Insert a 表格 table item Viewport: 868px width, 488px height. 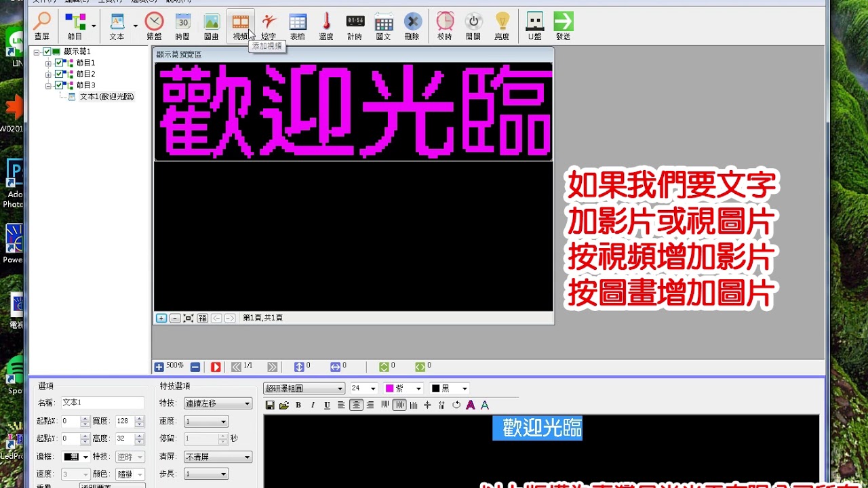298,26
